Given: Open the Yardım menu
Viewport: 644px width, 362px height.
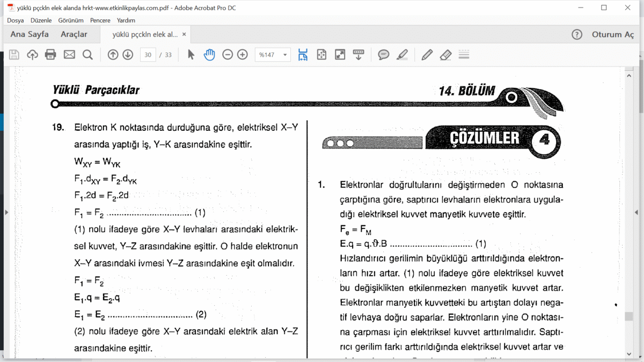Looking at the screenshot, I should 126,20.
